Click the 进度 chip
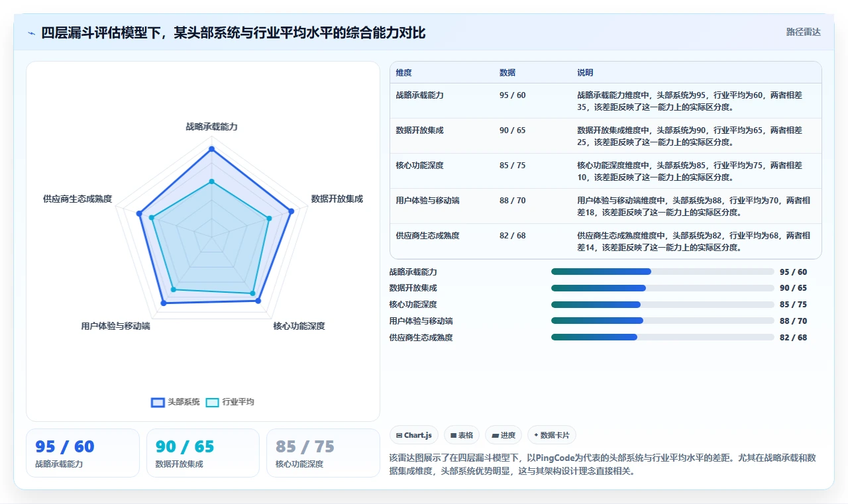 (503, 435)
